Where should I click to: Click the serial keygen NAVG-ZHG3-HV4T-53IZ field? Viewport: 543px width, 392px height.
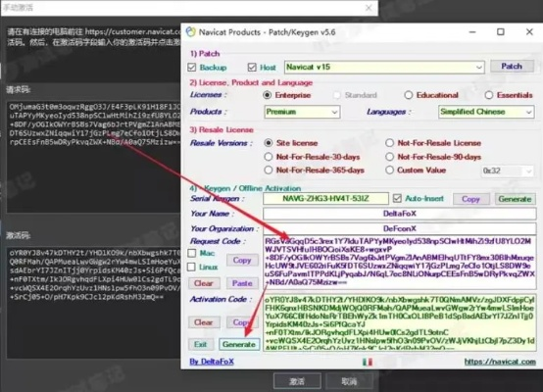325,199
